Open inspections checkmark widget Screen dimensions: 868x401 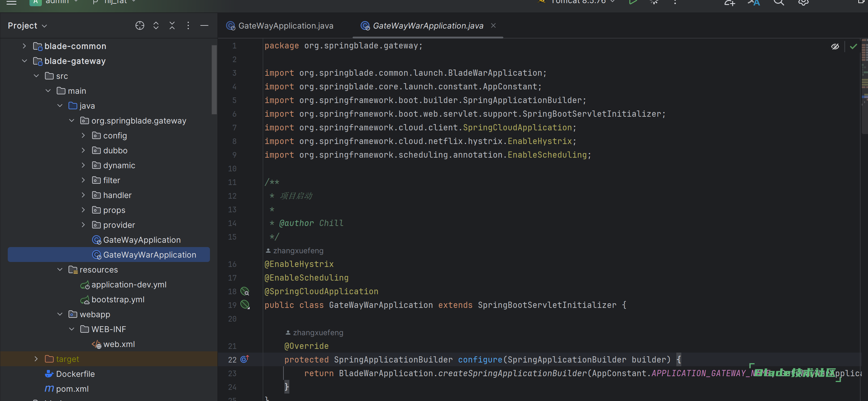(853, 47)
